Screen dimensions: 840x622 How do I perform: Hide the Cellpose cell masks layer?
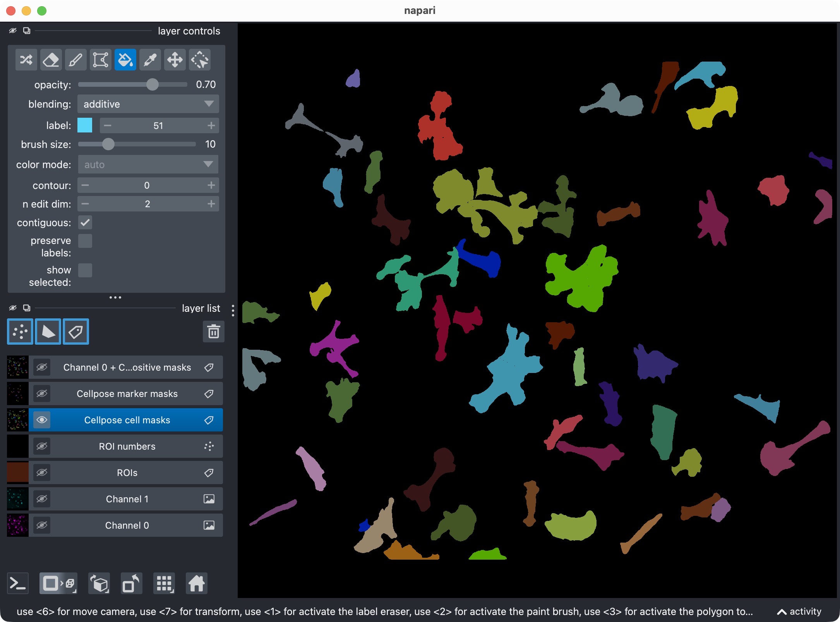click(42, 420)
